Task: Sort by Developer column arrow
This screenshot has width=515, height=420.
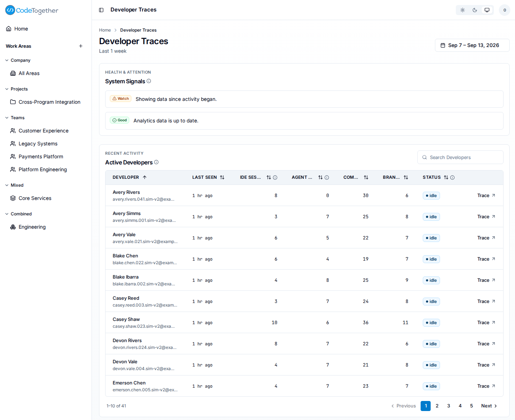Action: pos(145,177)
